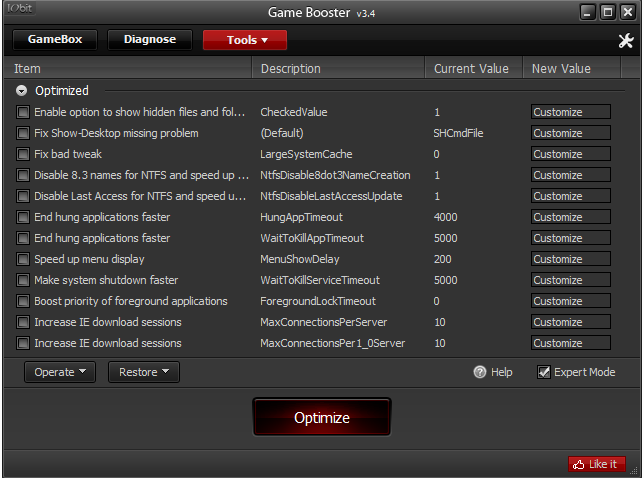Sort by the New Value column header
The image size is (644, 478).
point(572,68)
